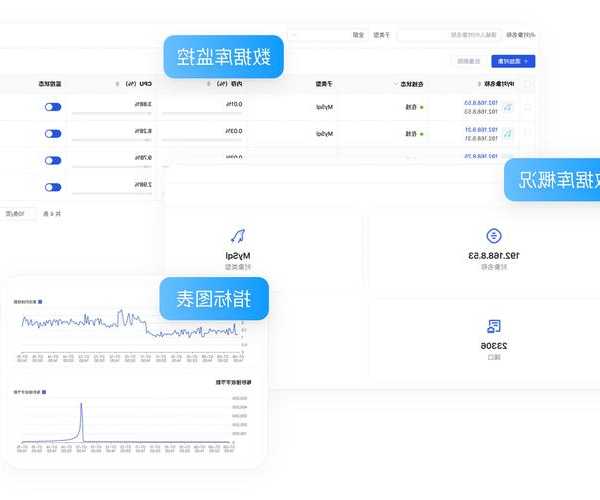This screenshot has width=600, height=500.
Task: Click the IP address icon above 192.168.8.53
Action: 493,236
